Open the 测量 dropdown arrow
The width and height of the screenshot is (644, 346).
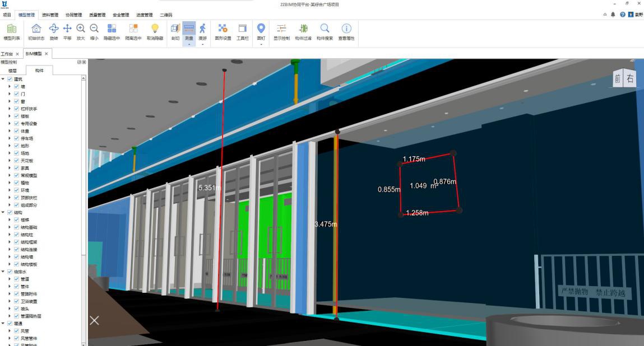[189, 44]
